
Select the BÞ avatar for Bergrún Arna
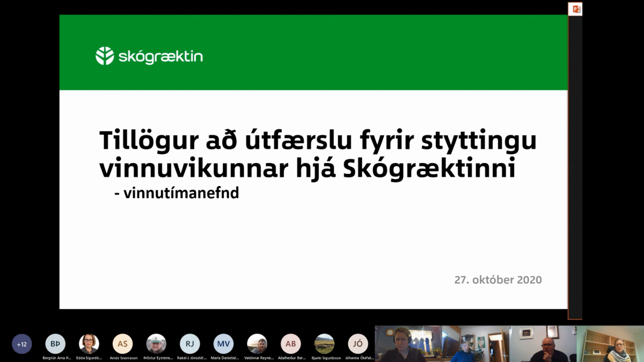[x=55, y=344]
